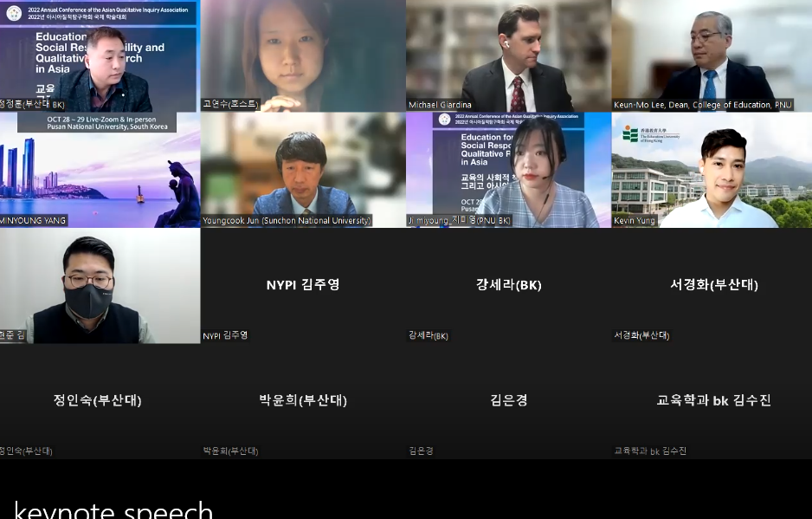Click 'OCT 28 – 29 Live-Zoom & In-person' banner text
The image size is (812, 519).
click(101, 120)
